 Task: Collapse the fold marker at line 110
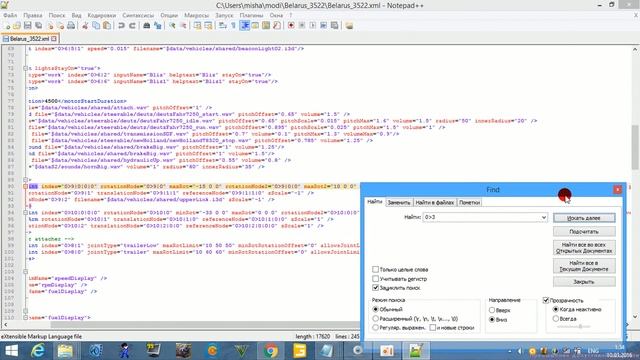point(25,318)
